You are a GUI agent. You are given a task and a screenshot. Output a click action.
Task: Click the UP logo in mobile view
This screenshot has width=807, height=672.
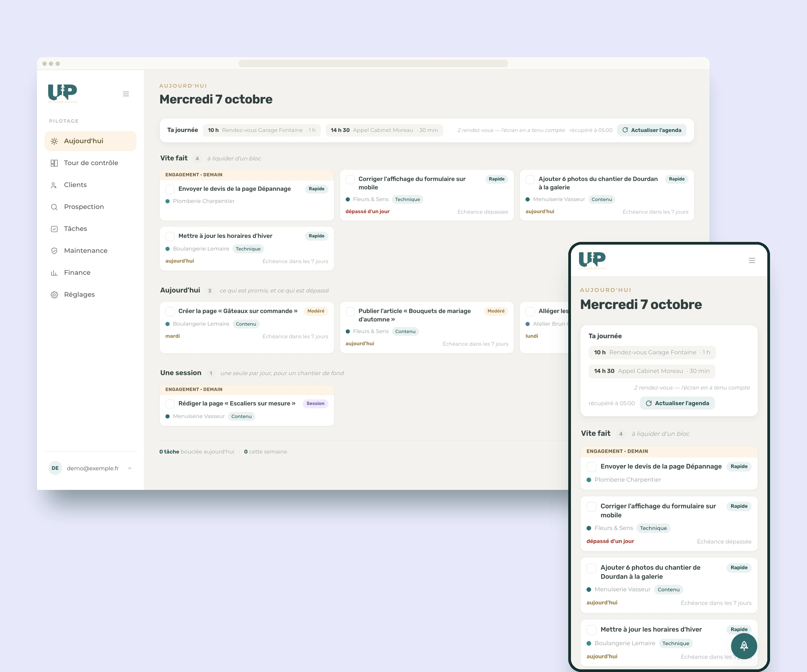592,260
